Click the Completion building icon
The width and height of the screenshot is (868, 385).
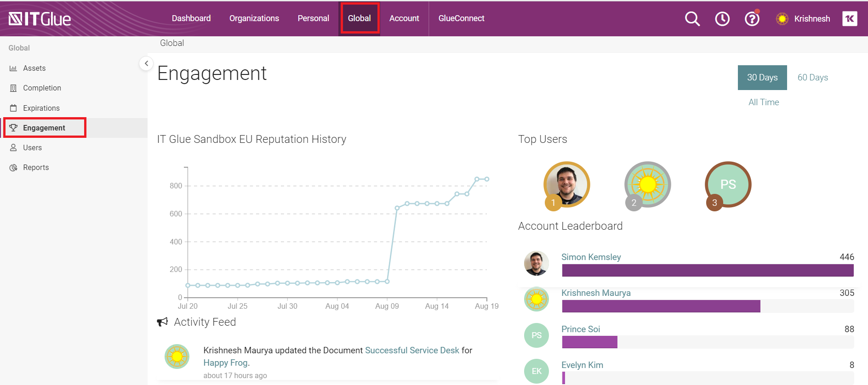pos(13,88)
